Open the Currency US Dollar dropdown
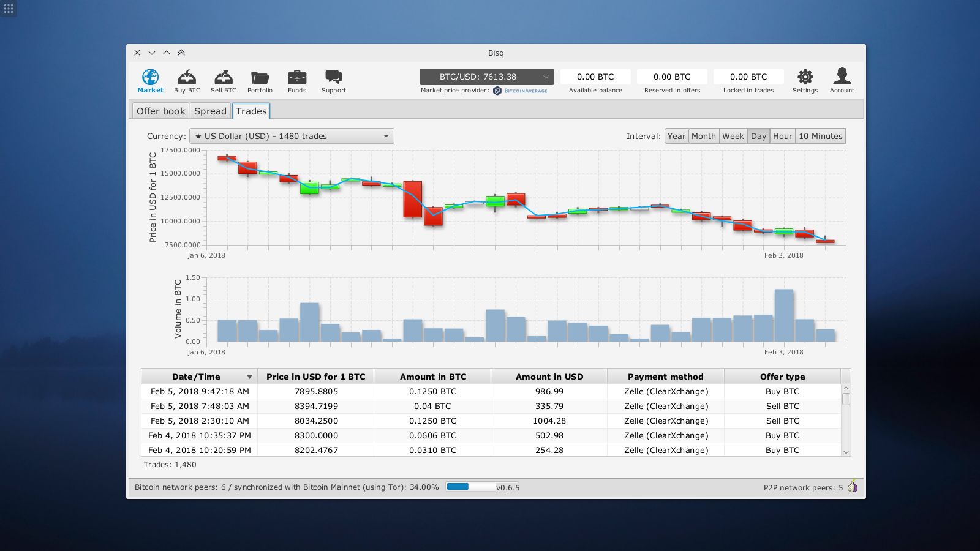Viewport: 980px width, 551px height. click(292, 136)
